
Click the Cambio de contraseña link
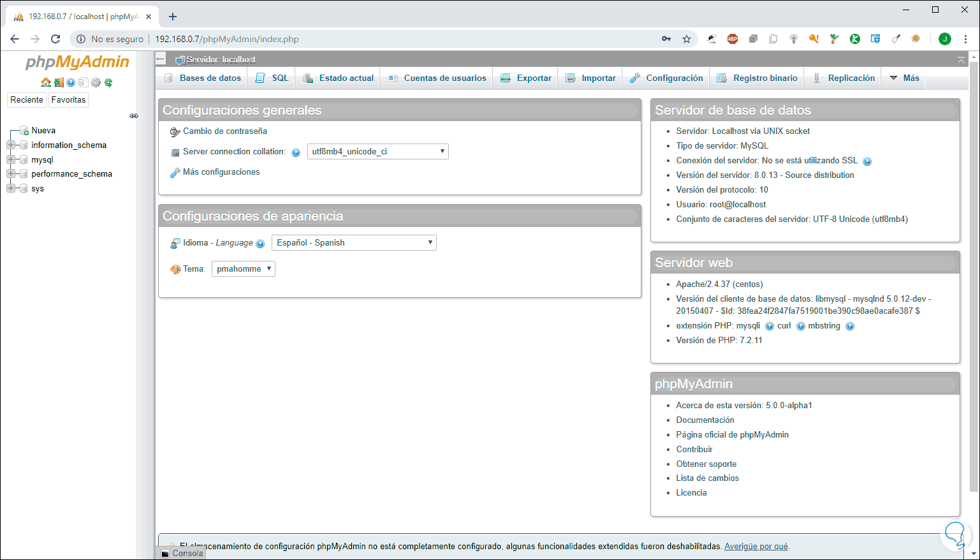pos(225,131)
